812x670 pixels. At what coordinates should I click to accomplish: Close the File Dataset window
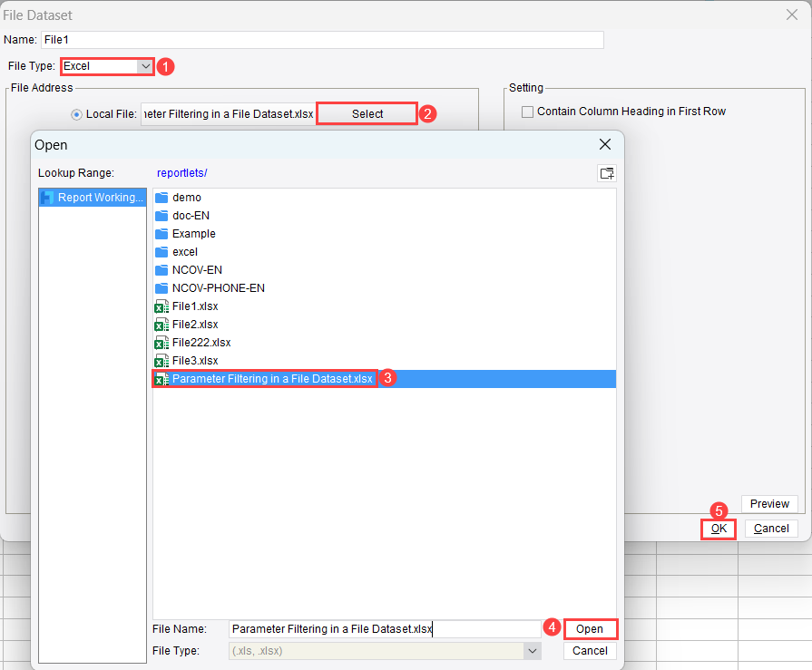[x=792, y=15]
